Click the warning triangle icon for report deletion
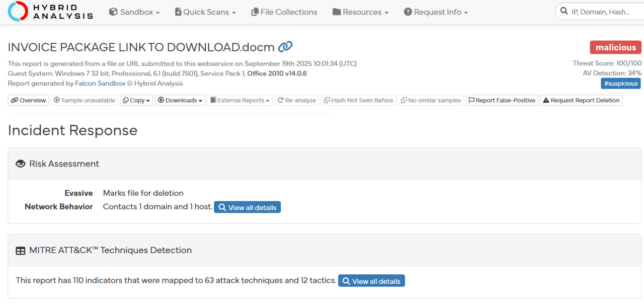 point(546,100)
